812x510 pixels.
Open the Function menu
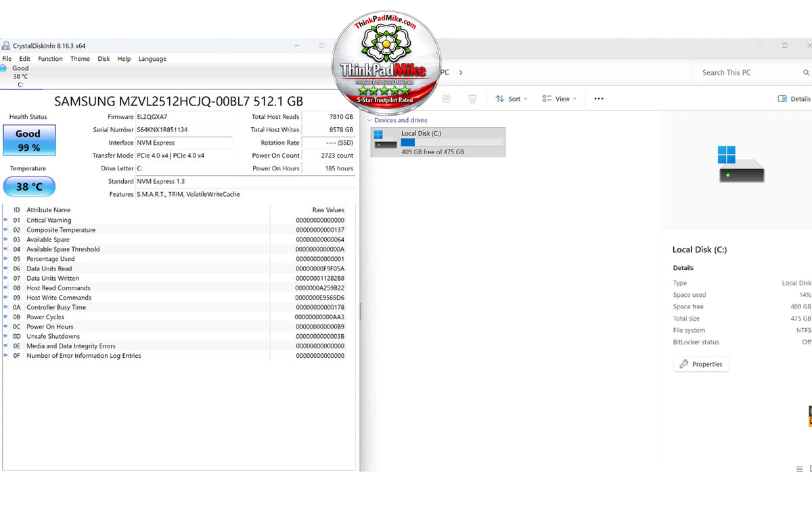click(x=50, y=59)
